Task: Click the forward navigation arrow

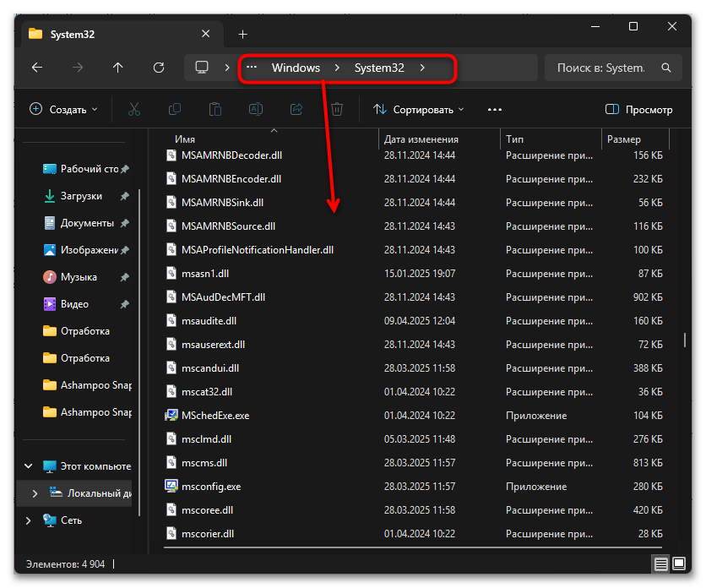Action: 78,68
